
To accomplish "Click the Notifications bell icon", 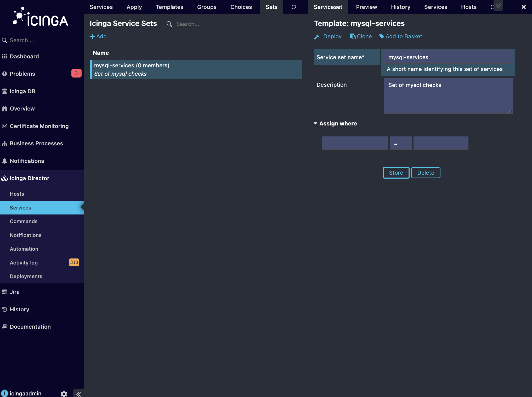I will 4,161.
